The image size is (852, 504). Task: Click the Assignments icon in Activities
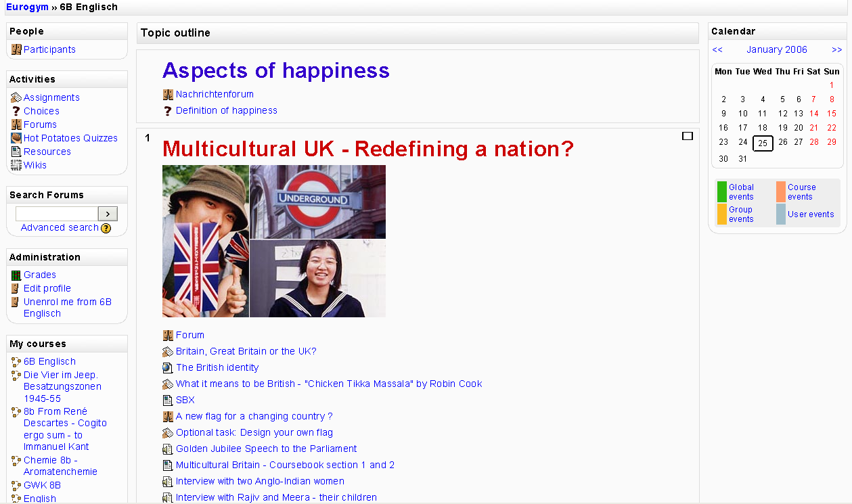coord(16,97)
